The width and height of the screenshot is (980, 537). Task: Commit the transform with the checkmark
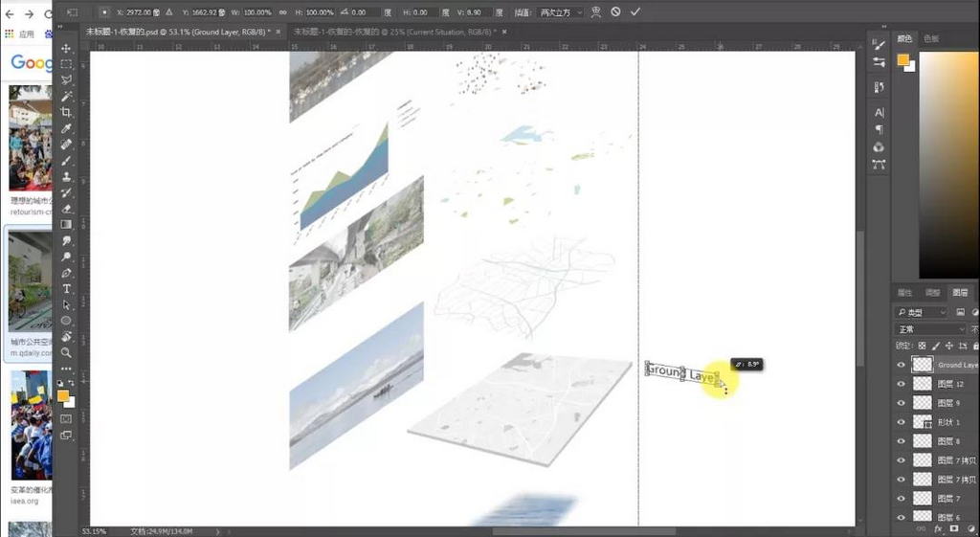[635, 11]
